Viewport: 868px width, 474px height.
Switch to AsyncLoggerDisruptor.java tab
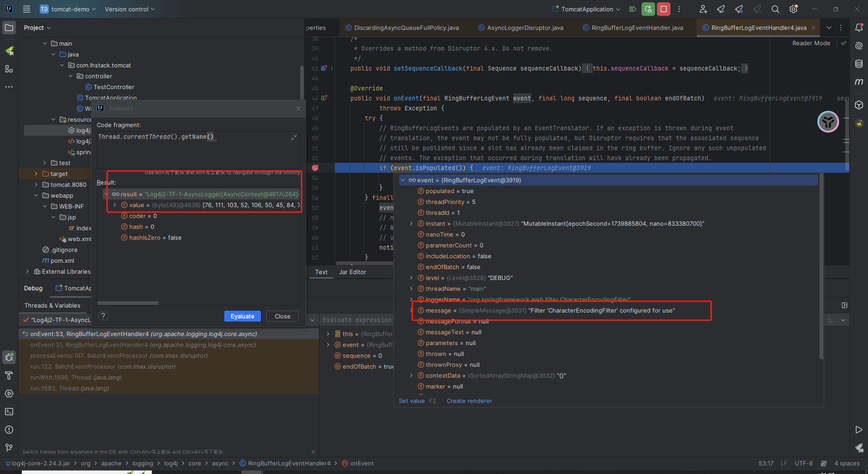525,28
